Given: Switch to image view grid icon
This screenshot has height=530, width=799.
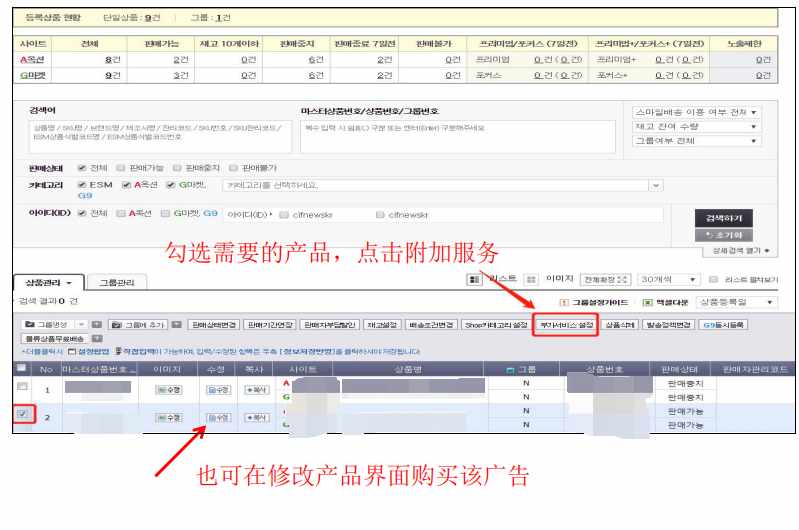Looking at the screenshot, I should coord(531,279).
